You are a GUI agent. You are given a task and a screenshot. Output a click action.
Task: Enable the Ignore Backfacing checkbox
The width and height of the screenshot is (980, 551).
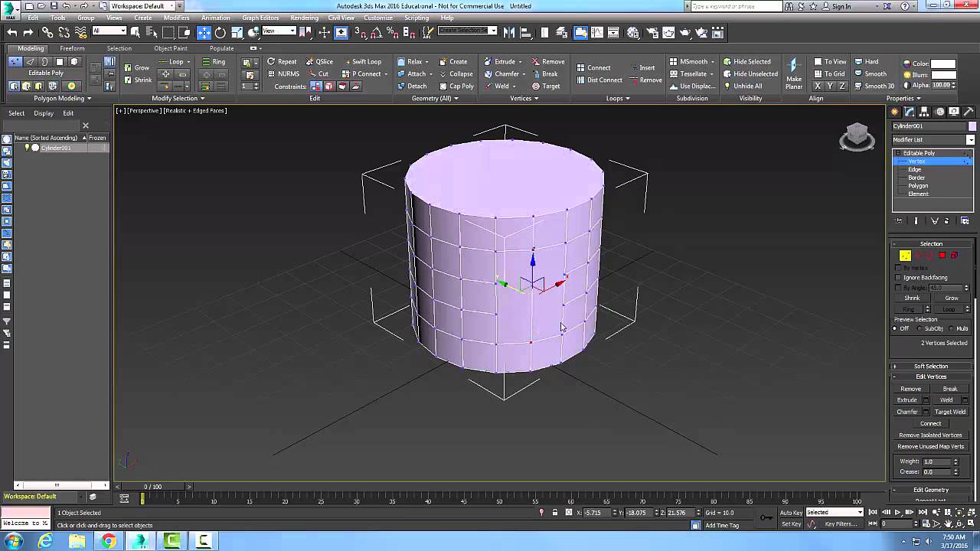tap(898, 278)
